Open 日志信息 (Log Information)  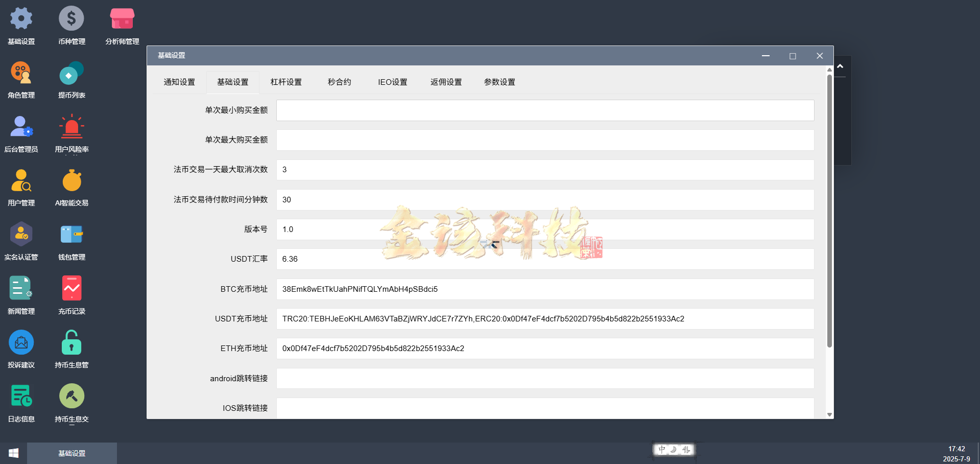tap(21, 403)
